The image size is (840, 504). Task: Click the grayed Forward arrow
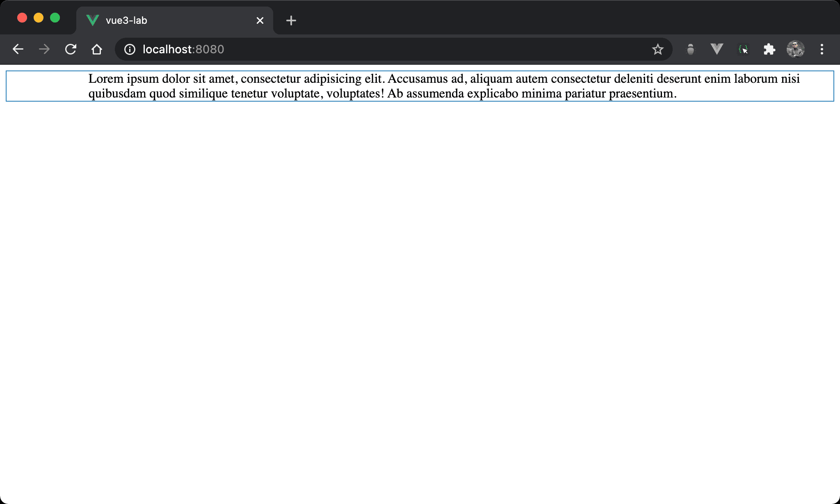pyautogui.click(x=44, y=50)
